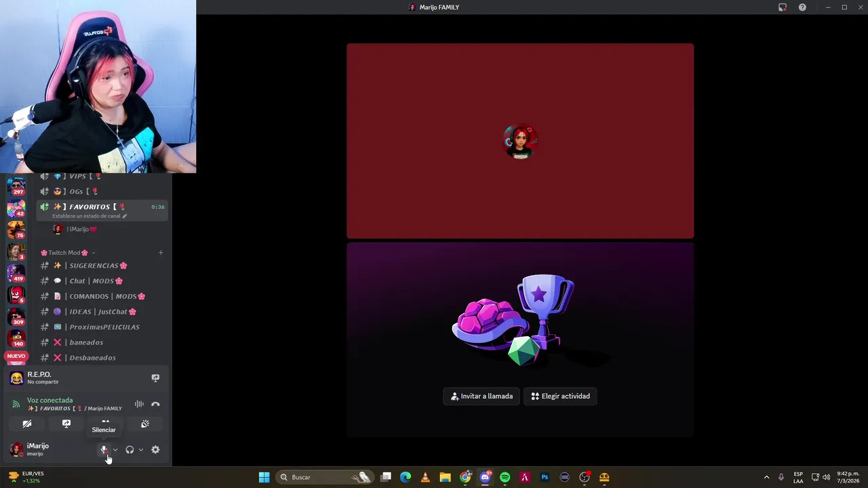The image size is (868, 488).
Task: Open VLC media player from the taskbar
Action: [x=425, y=477]
